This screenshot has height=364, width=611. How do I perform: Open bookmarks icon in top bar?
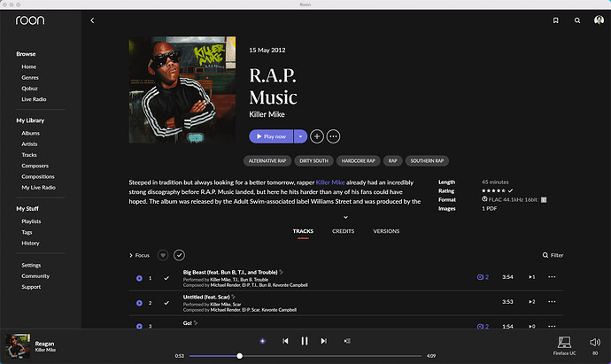[x=556, y=20]
